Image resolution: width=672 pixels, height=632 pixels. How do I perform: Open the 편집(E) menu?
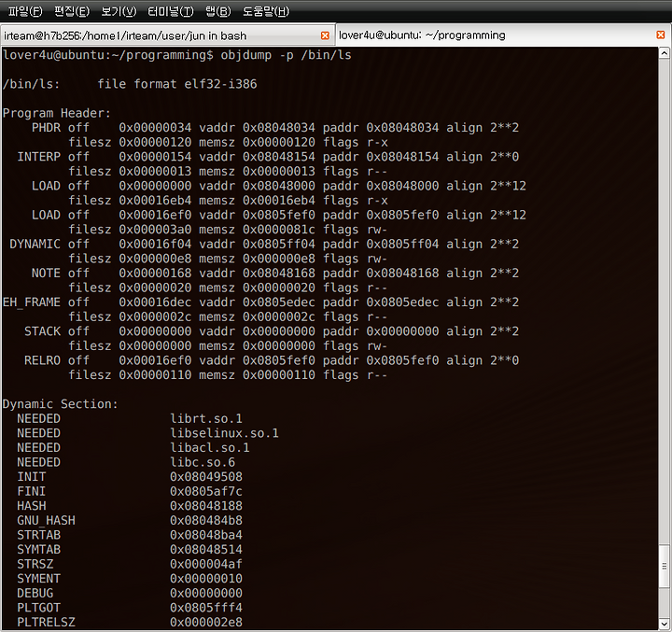coord(72,11)
